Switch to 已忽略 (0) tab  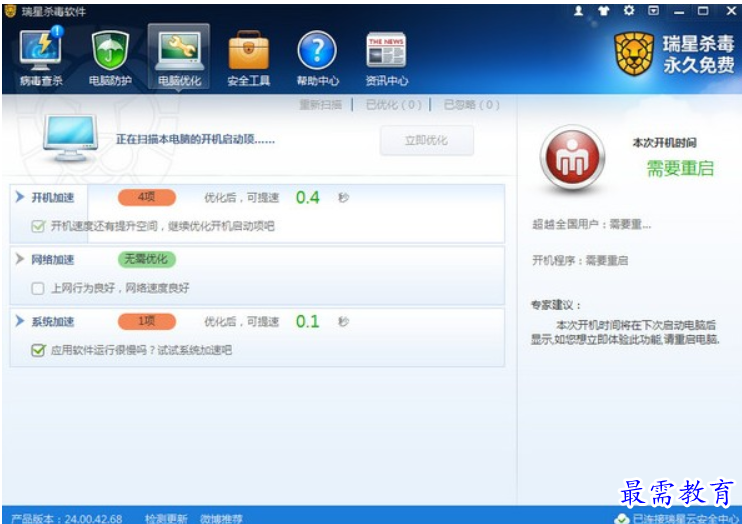point(471,105)
